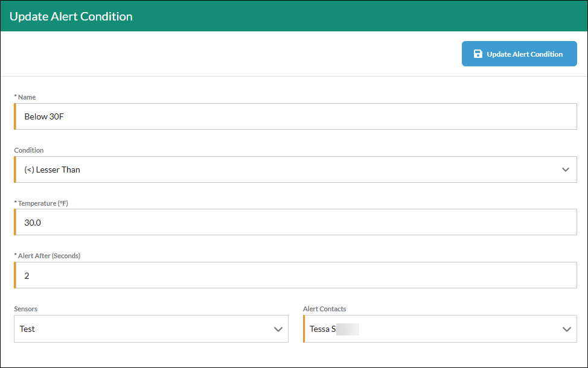Viewport: 588px width, 368px height.
Task: Expand the Alert Contacts chevron arrow
Action: (x=567, y=329)
